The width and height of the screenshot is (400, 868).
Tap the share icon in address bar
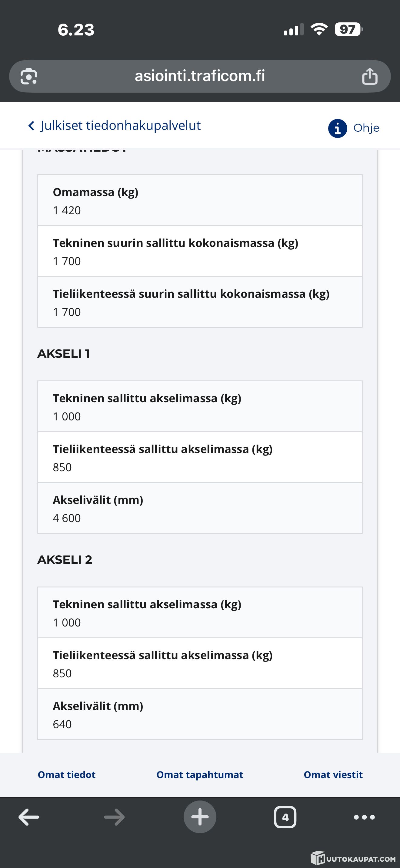[370, 76]
